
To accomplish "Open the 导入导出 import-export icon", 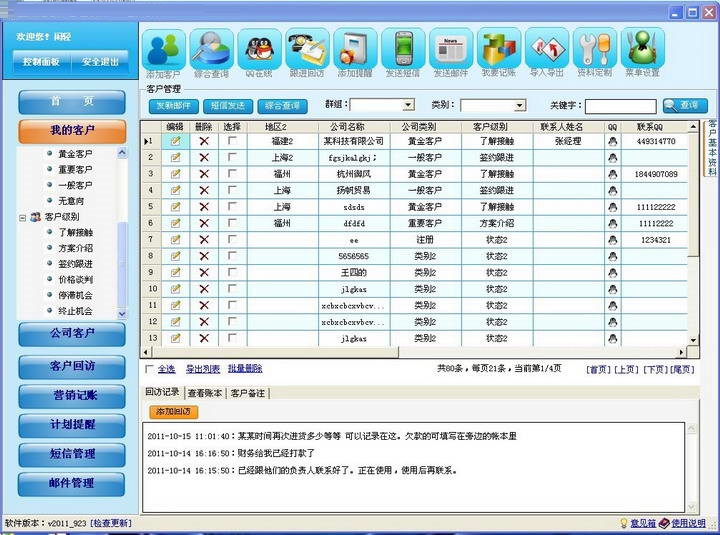I will point(546,49).
